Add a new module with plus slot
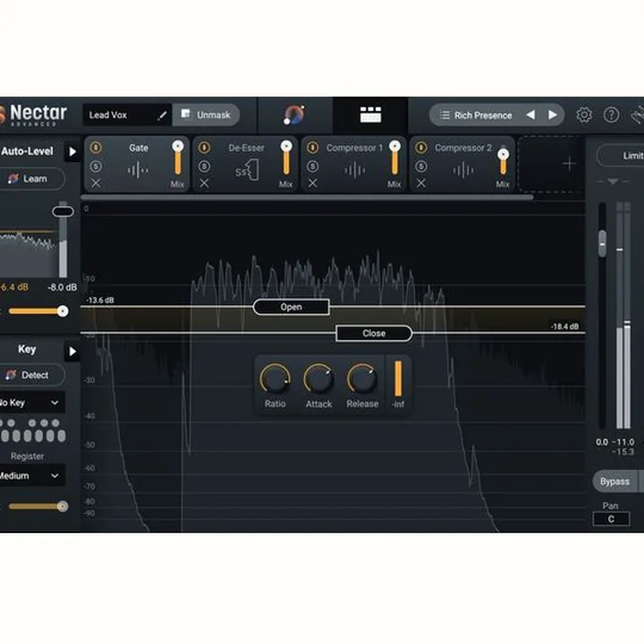Screen dimensions: 644x644 569,165
